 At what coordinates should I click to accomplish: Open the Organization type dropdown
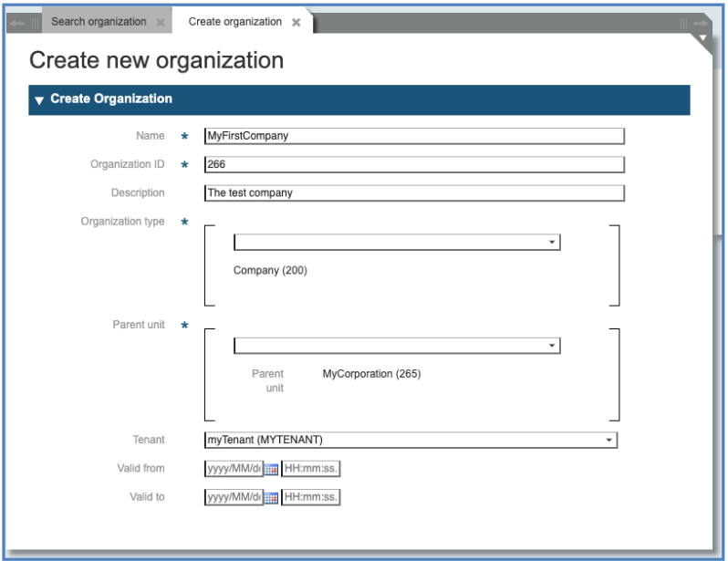(x=552, y=243)
